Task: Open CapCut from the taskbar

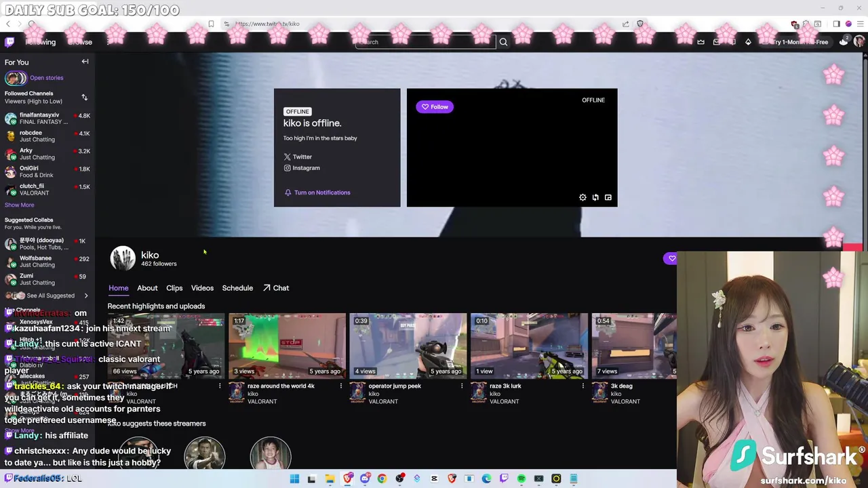Action: point(435,479)
